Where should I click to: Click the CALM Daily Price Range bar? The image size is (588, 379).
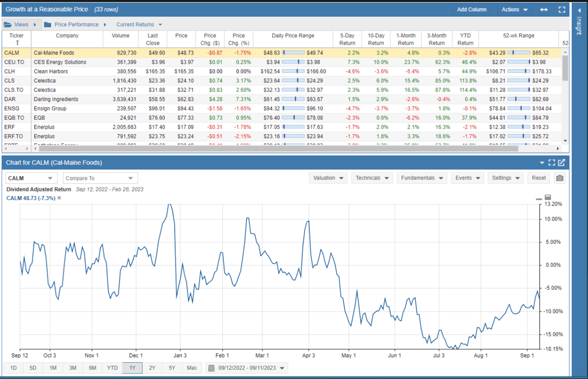click(293, 53)
